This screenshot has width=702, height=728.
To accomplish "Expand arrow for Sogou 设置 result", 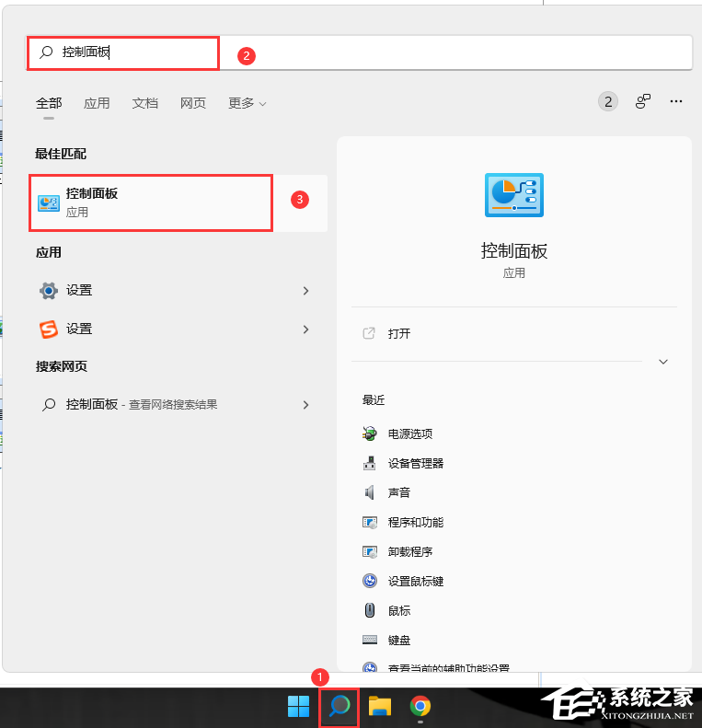I will 306,329.
